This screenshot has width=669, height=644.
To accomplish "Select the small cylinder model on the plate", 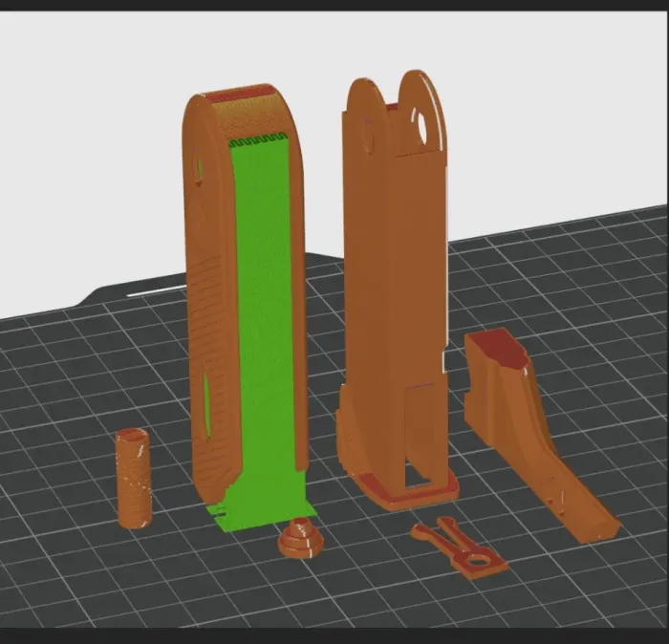I will tap(133, 479).
